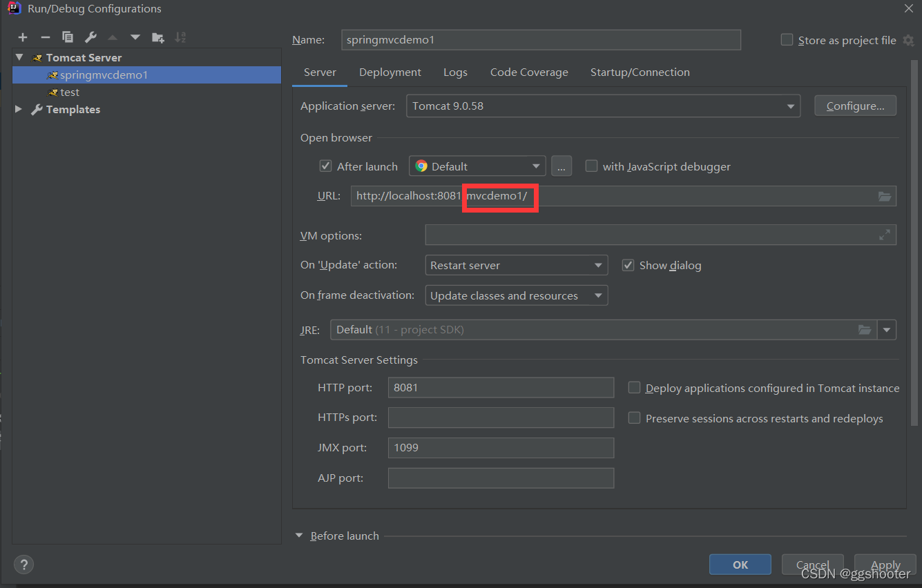The width and height of the screenshot is (922, 588).
Task: Switch to the Startup/Connection tab
Action: pos(640,72)
